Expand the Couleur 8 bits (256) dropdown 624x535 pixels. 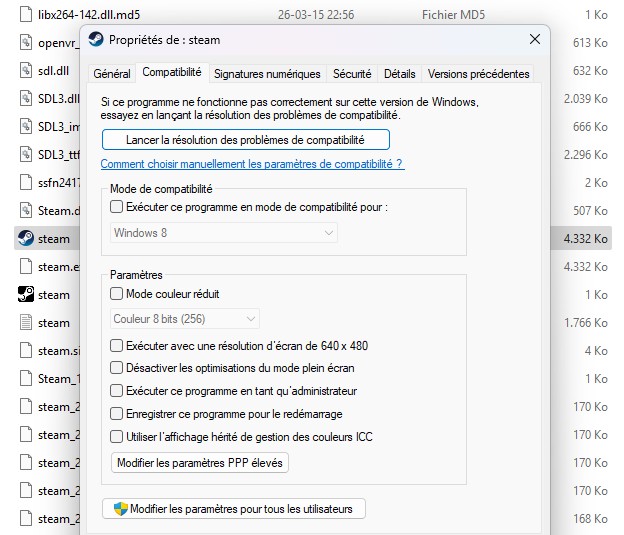[185, 319]
